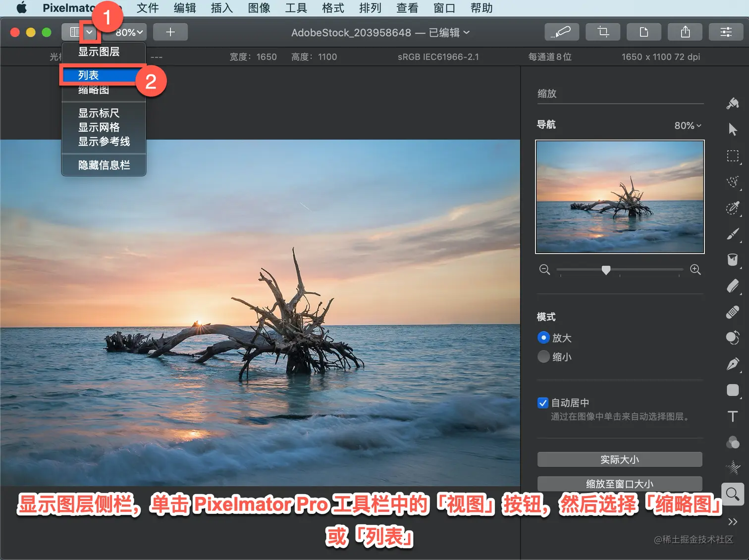The width and height of the screenshot is (749, 560).
Task: Open the 图像 menu
Action: 259,8
